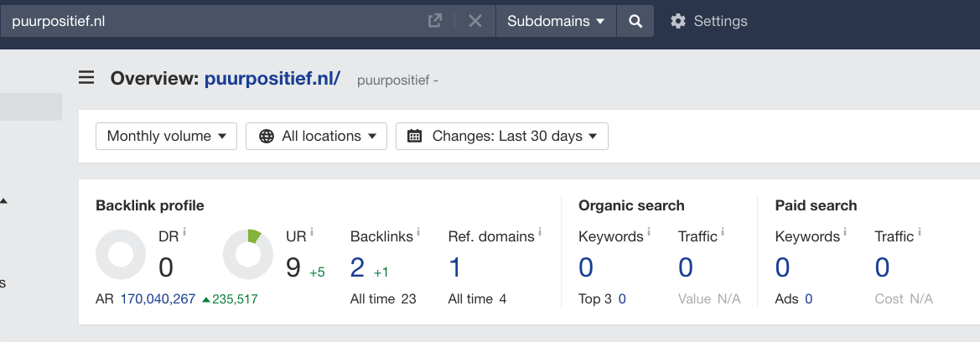The image size is (980, 342).
Task: Click the Paid search heading
Action: pyautogui.click(x=816, y=205)
